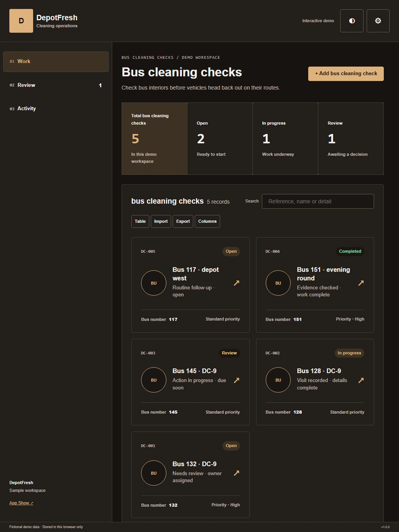The image size is (399, 532).
Task: Select the Total bus cleaning checks tile
Action: (x=154, y=139)
